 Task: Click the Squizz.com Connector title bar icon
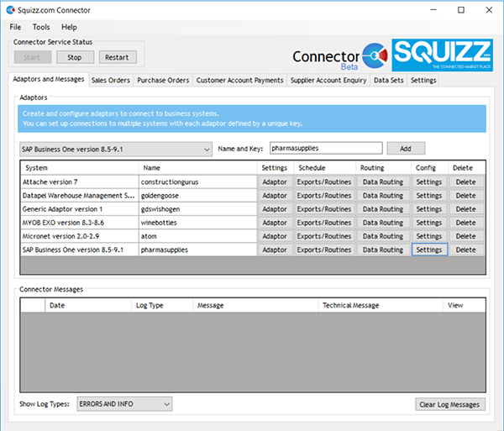pyautogui.click(x=10, y=10)
